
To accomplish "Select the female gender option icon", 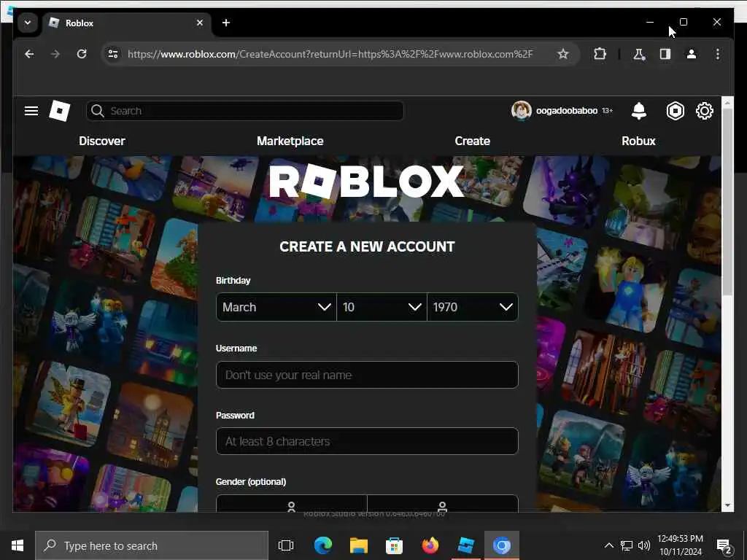I will pyautogui.click(x=291, y=507).
